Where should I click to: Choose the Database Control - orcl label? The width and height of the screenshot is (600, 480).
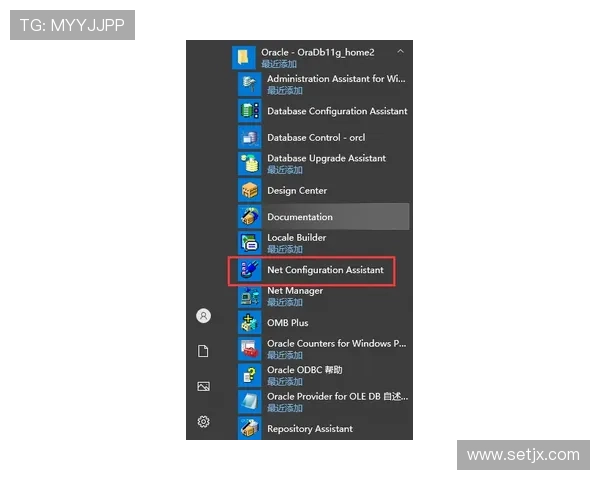(316, 137)
